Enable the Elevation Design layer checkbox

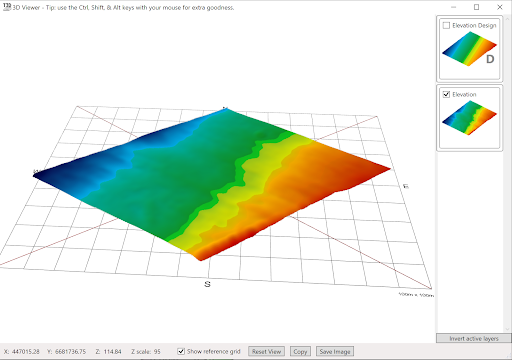click(446, 25)
